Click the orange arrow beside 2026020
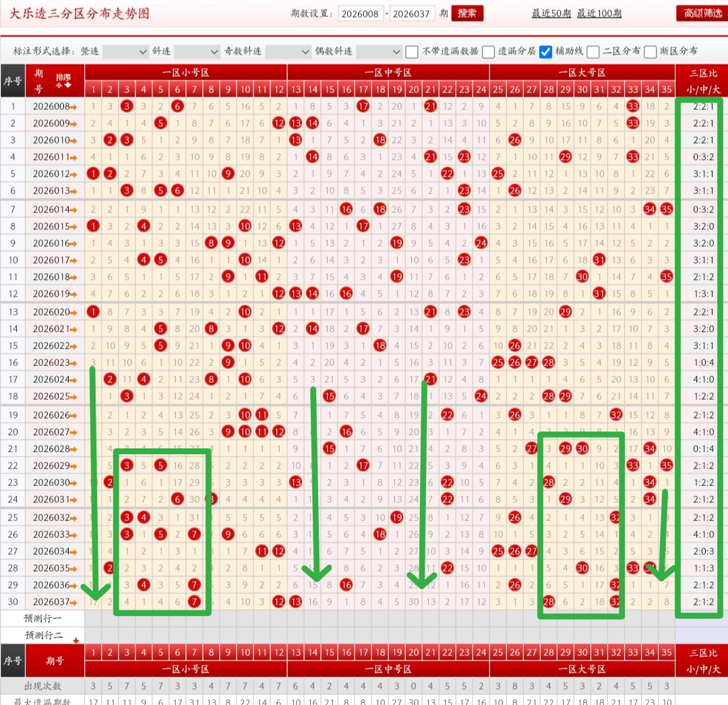The width and height of the screenshot is (728, 705). point(73,313)
